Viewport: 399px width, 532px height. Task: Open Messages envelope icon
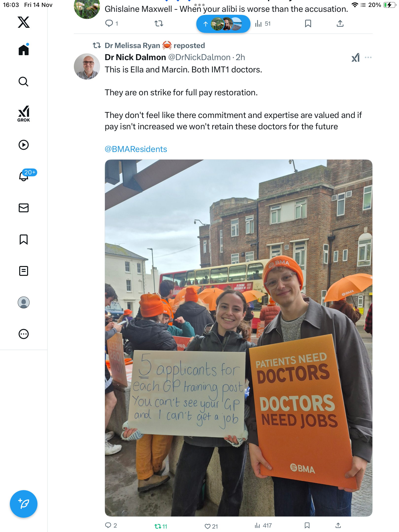tap(24, 208)
